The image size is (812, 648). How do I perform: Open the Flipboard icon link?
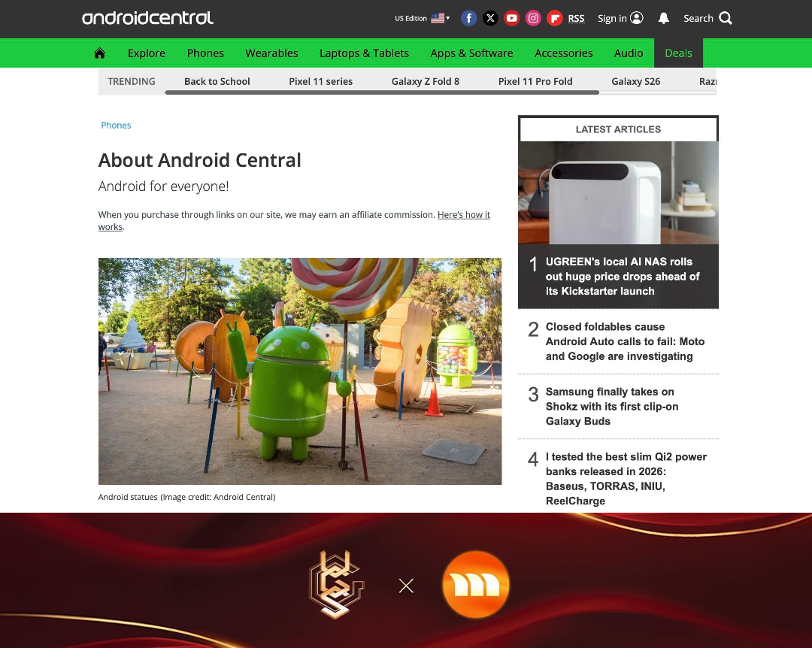[x=555, y=18]
